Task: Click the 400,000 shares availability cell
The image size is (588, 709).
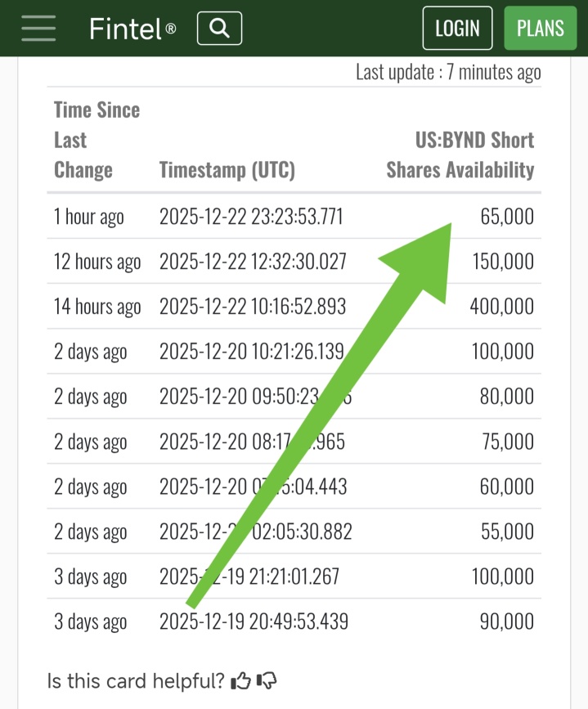Action: 502,306
